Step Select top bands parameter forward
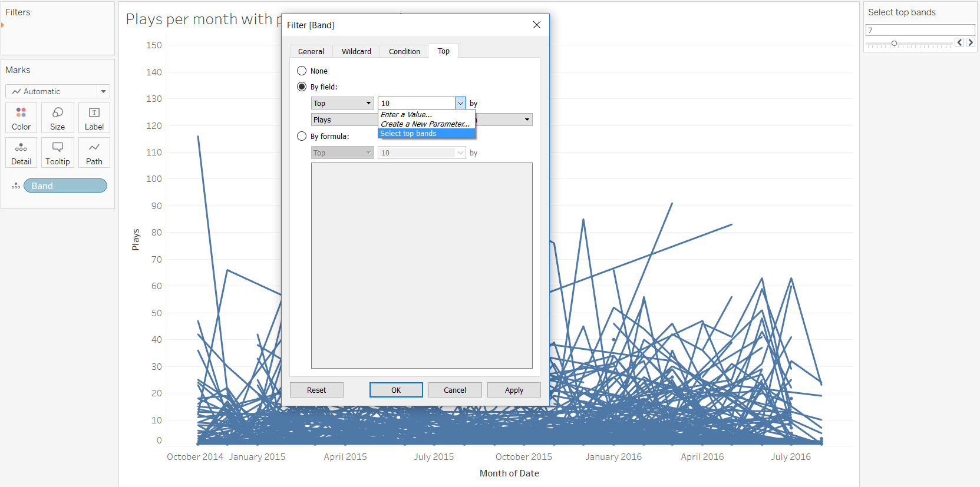980x487 pixels. click(970, 42)
